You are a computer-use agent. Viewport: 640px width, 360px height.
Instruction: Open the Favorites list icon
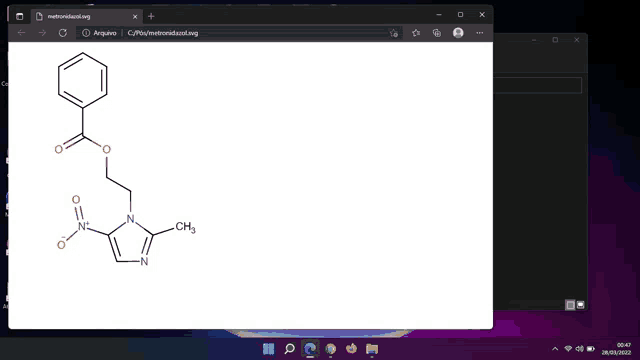[x=416, y=33]
